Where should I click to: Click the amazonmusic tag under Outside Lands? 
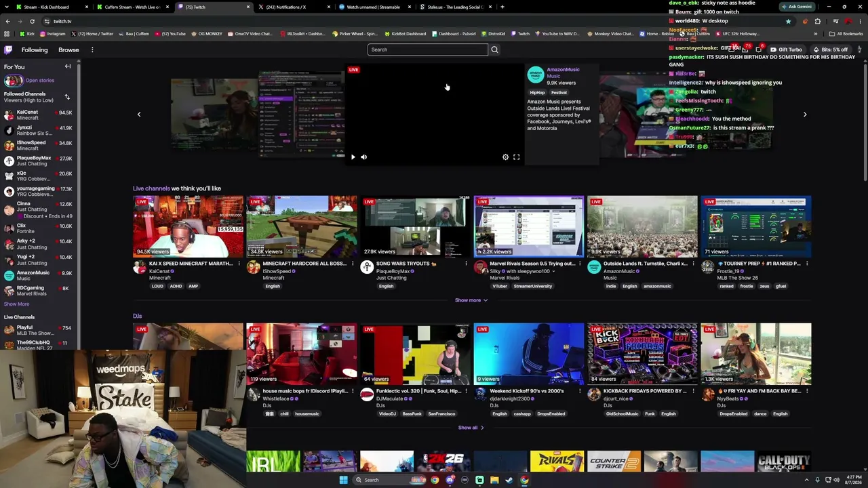pos(657,286)
